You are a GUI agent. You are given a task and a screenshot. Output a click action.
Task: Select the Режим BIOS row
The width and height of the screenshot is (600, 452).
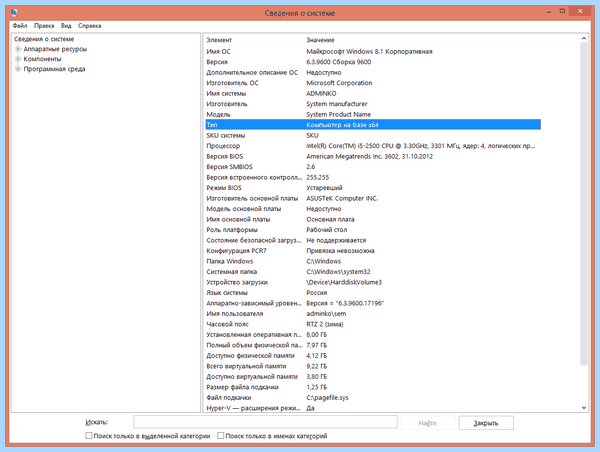click(x=373, y=188)
